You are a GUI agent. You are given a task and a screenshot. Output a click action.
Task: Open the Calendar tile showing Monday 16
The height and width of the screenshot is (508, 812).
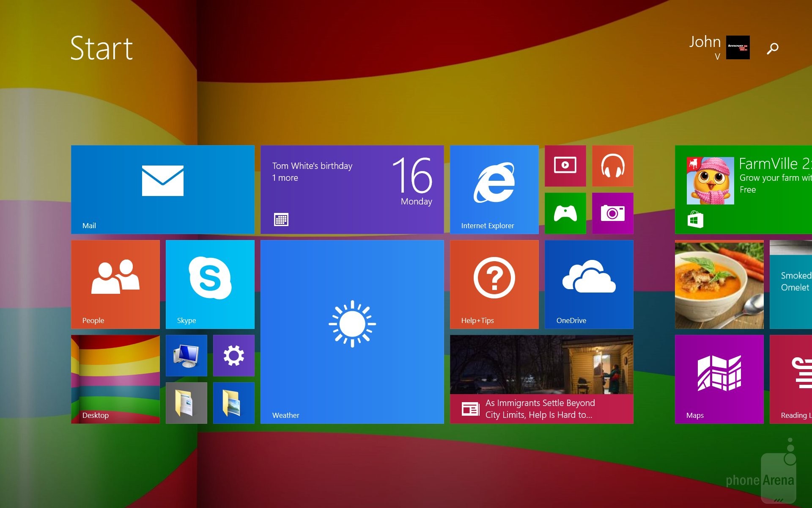point(352,189)
